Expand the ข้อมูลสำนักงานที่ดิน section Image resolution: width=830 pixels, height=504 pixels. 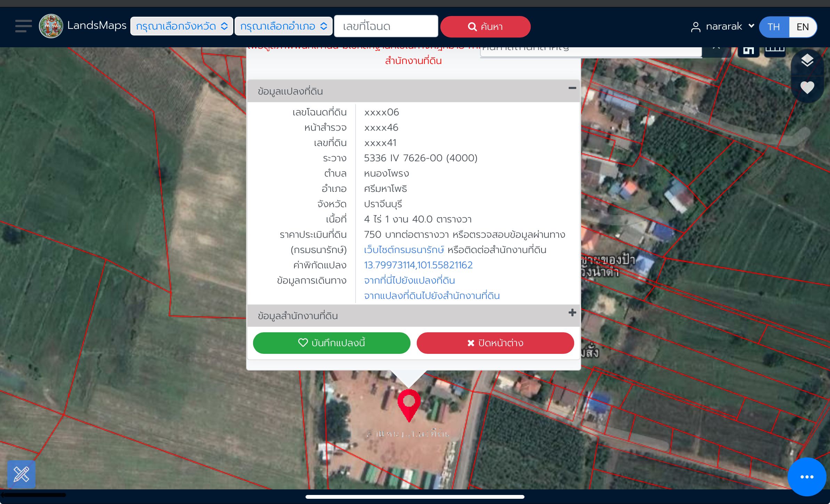pos(572,312)
